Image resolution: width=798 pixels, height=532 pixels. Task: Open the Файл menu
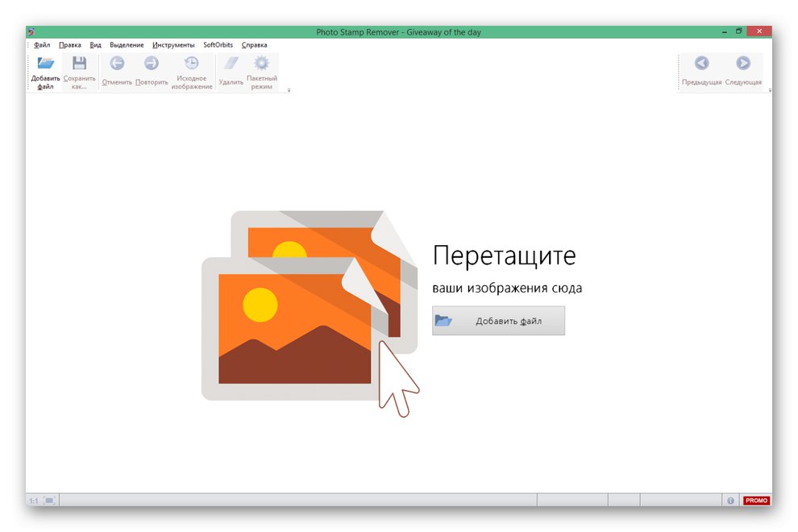pyautogui.click(x=42, y=45)
